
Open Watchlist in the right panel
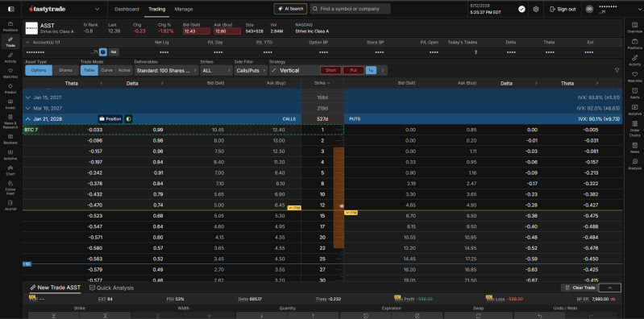[634, 77]
